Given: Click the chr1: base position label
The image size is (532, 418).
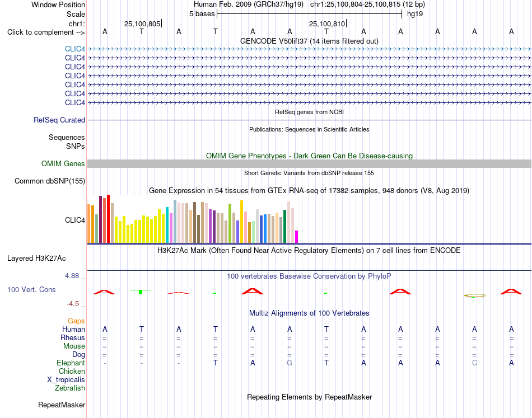Looking at the screenshot, I should (77, 24).
